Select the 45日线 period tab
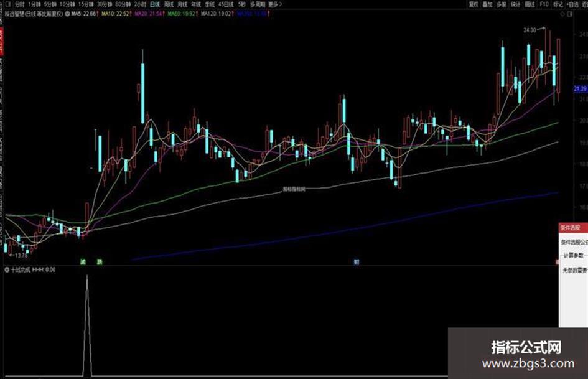 226,4
